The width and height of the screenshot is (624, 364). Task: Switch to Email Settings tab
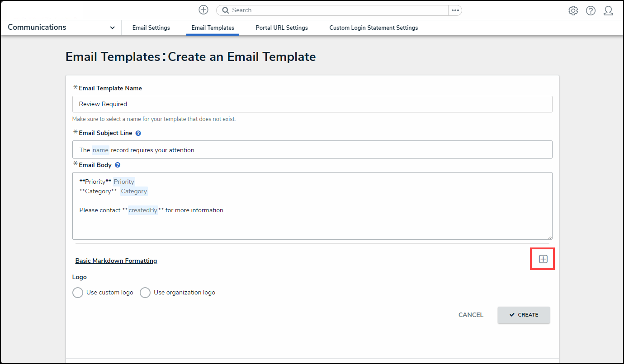click(151, 28)
